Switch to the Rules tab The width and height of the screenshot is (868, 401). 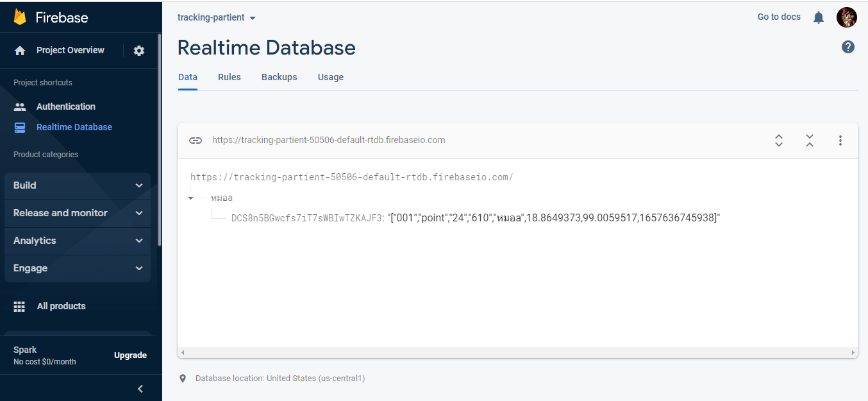point(230,77)
